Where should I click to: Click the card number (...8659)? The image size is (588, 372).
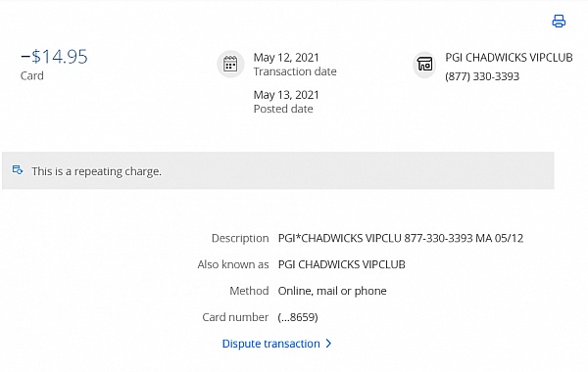pyautogui.click(x=298, y=317)
